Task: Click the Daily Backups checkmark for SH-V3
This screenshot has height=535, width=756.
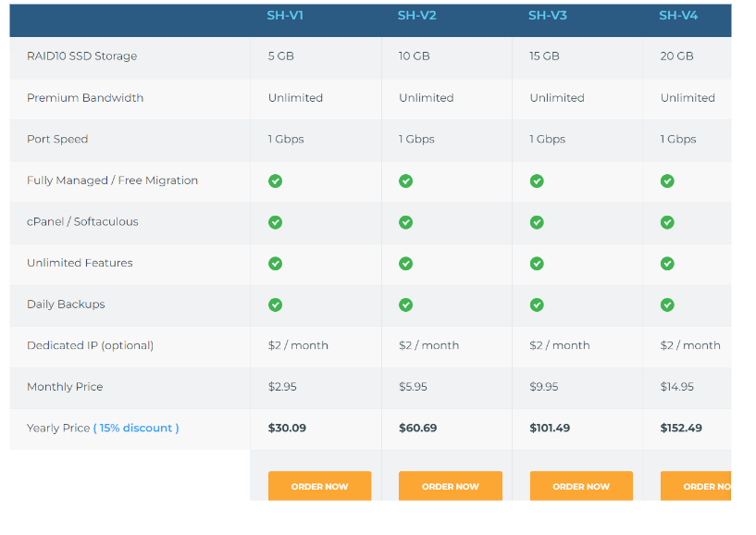Action: coord(537,305)
